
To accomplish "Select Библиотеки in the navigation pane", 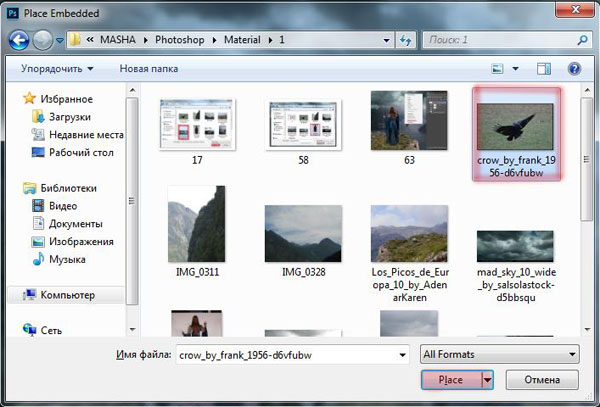I will click(68, 188).
